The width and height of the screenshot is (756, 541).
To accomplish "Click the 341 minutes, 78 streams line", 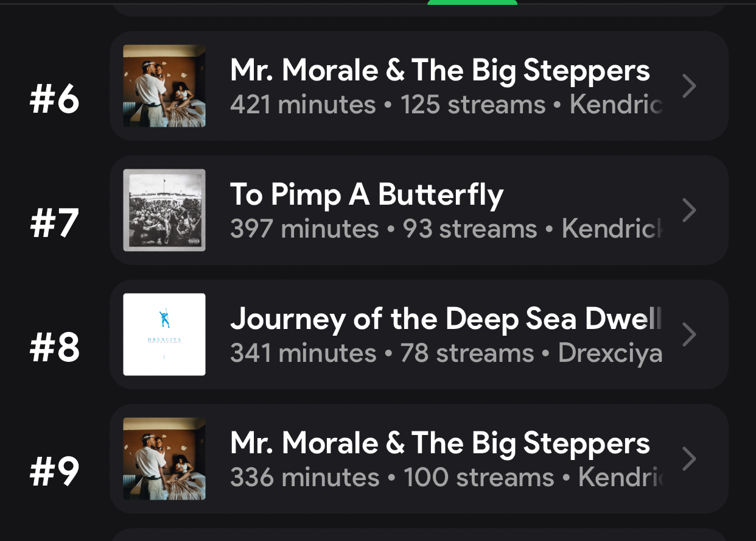I will [x=446, y=353].
